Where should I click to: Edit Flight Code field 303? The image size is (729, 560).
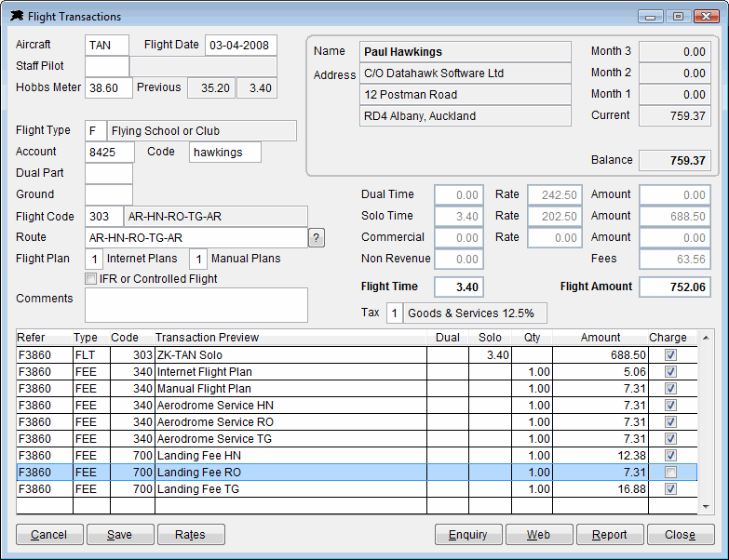point(104,217)
